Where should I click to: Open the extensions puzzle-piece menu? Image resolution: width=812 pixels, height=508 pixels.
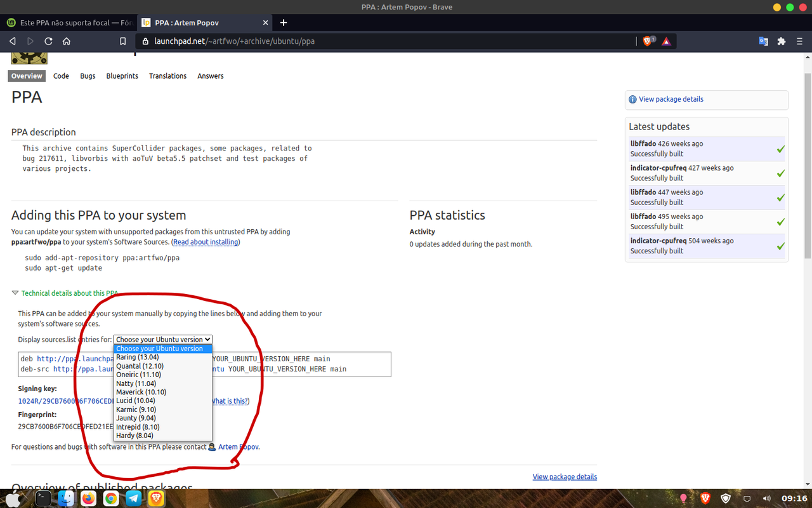click(x=782, y=41)
